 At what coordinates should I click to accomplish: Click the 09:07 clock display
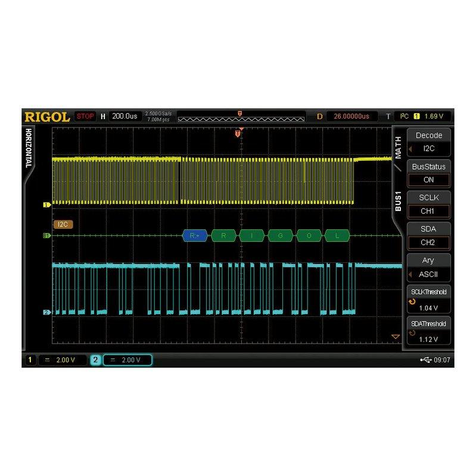pos(442,360)
